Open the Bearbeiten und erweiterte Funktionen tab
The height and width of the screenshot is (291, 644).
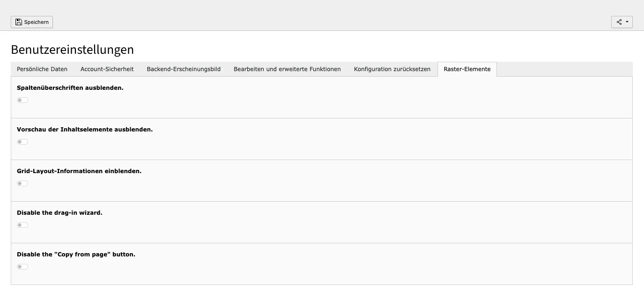pyautogui.click(x=287, y=69)
